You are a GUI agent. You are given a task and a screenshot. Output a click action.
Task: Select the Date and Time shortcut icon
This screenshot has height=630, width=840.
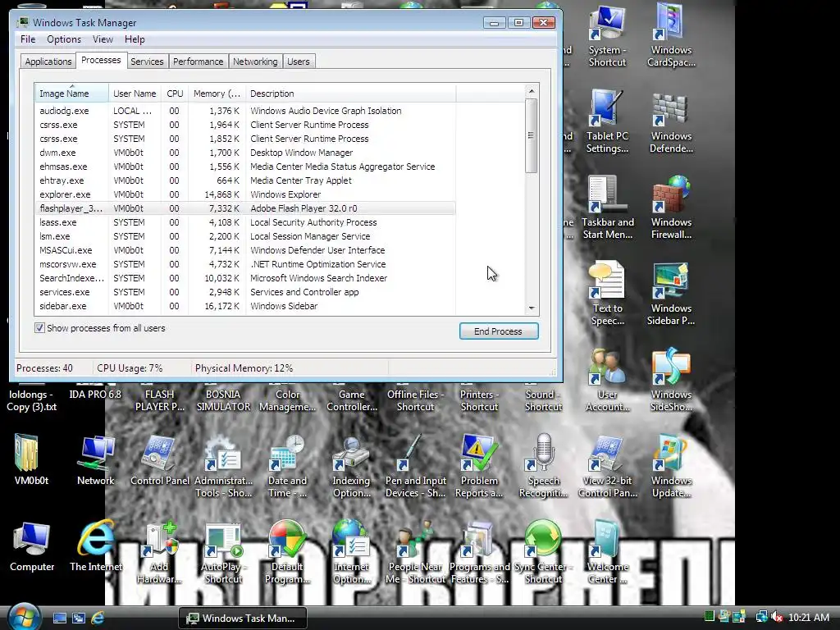click(x=287, y=466)
